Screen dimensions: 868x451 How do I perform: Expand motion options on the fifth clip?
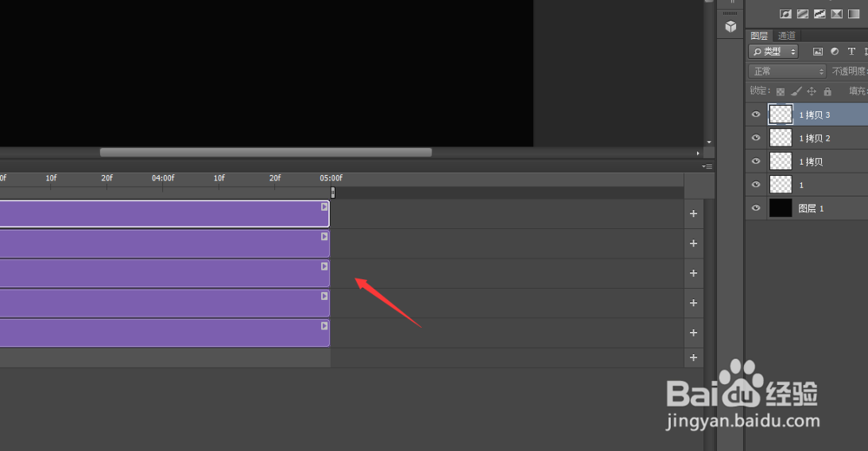pos(325,326)
